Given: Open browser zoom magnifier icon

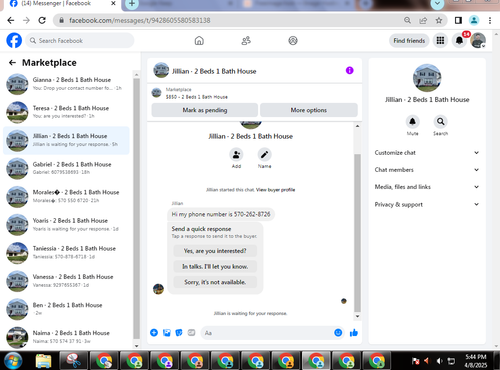Looking at the screenshot, I should coord(407,20).
